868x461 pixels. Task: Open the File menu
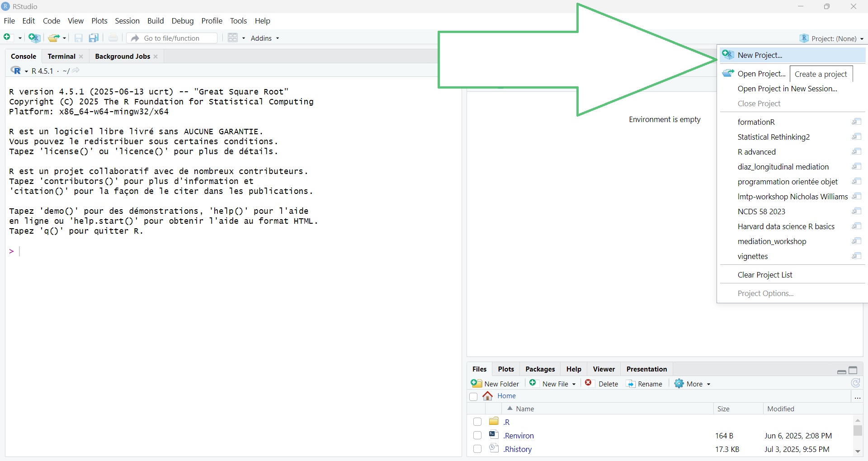tap(9, 21)
